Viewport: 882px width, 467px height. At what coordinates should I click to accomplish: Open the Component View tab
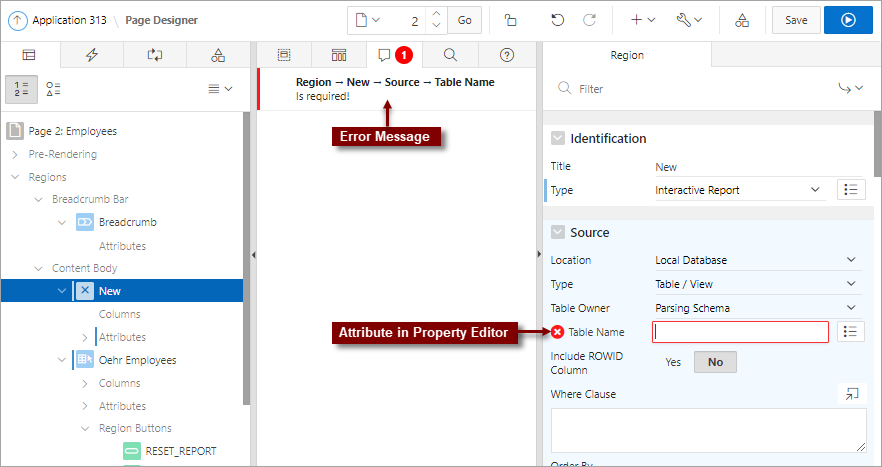click(339, 55)
